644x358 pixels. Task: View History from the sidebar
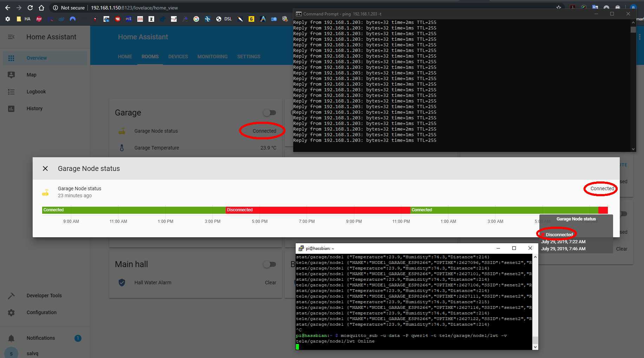click(x=34, y=108)
